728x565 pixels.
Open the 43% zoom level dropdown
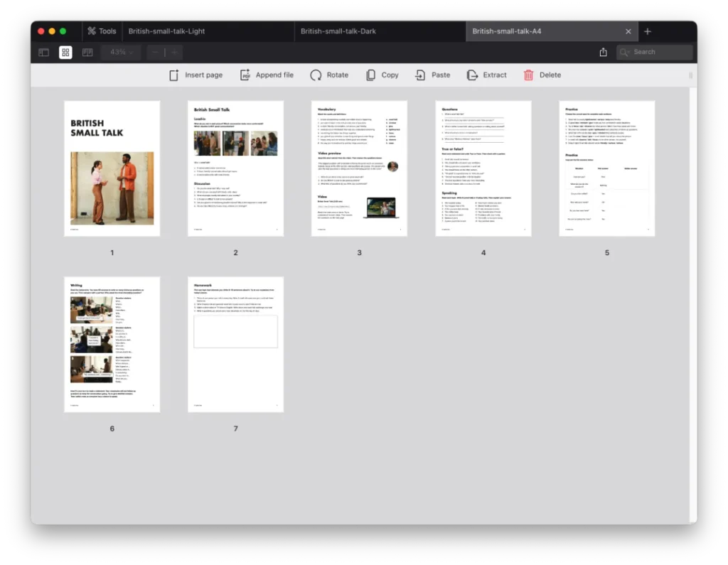click(x=122, y=52)
